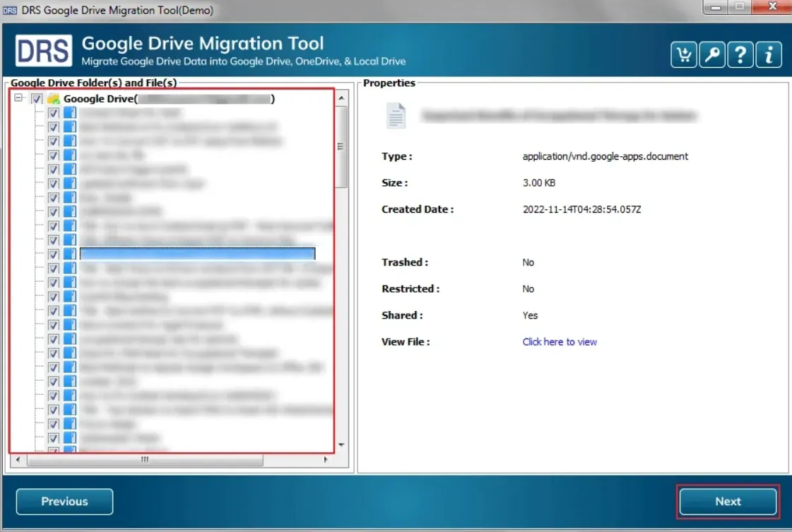This screenshot has width=792, height=532.
Task: Open the key activation icon
Action: click(x=711, y=55)
